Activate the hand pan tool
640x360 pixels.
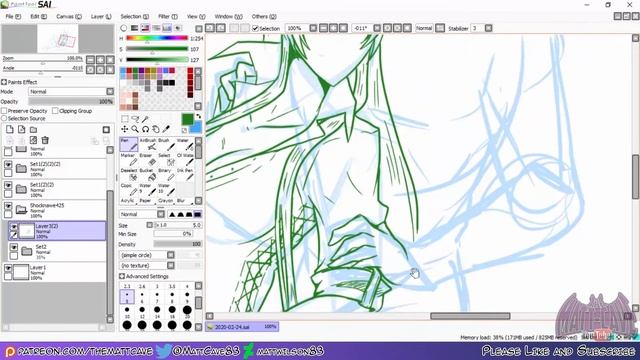(x=156, y=129)
